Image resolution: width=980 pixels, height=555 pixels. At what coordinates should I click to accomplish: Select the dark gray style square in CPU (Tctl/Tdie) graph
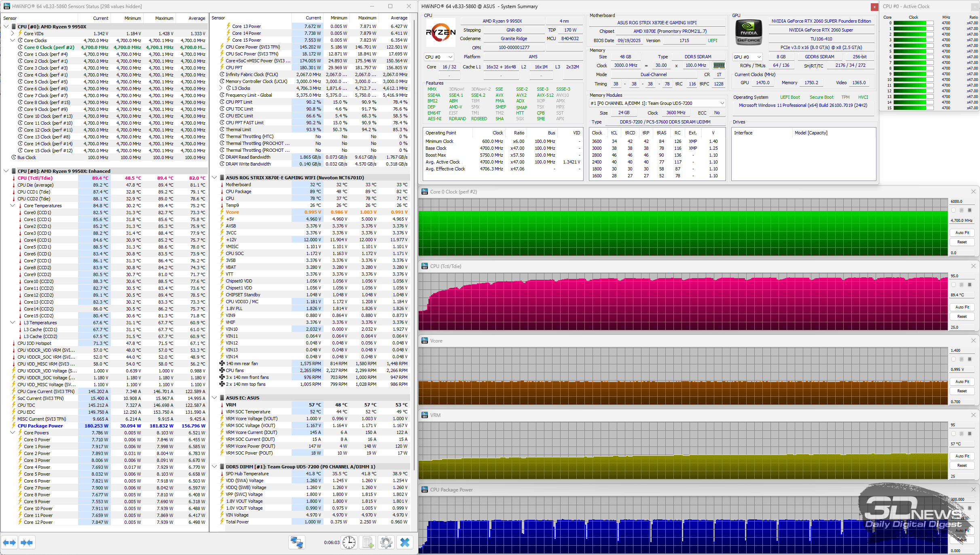(x=969, y=285)
